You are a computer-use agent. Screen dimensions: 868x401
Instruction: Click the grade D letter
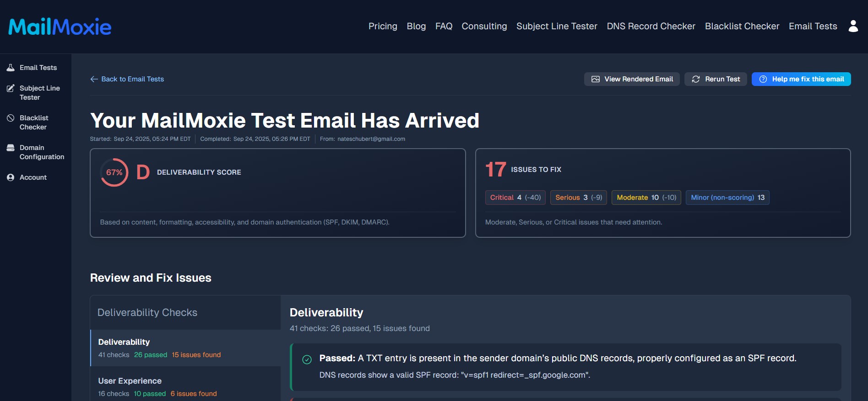143,172
